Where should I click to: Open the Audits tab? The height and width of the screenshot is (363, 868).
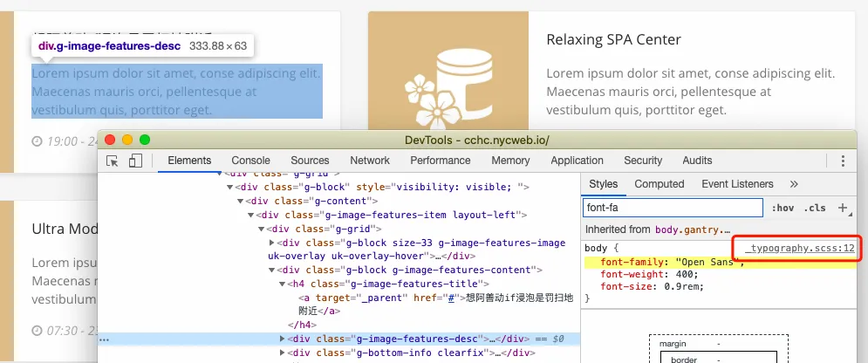[697, 161]
